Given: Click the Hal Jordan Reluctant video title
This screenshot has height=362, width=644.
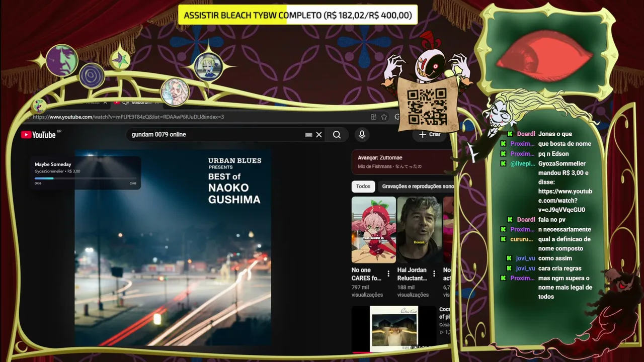Looking at the screenshot, I should tap(413, 274).
